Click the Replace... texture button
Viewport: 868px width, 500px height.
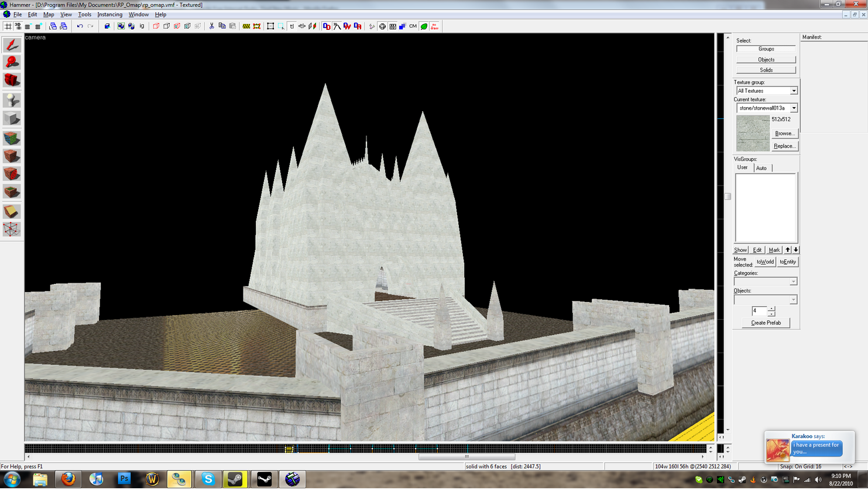click(x=785, y=146)
